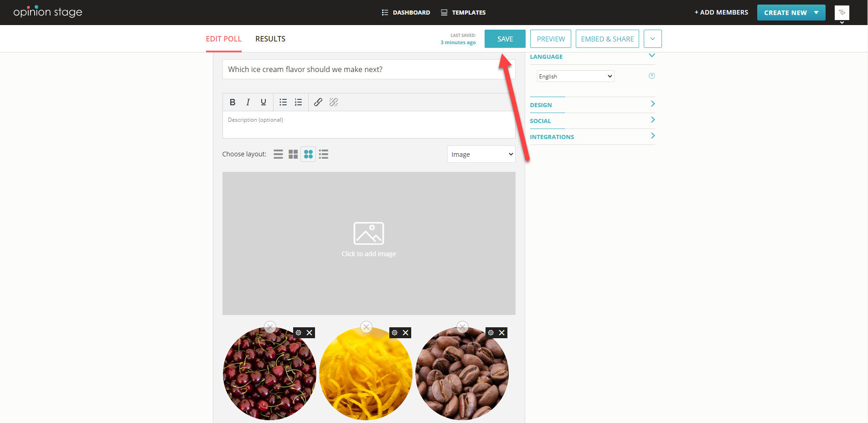This screenshot has width=868, height=423.
Task: Save the poll
Action: pyautogui.click(x=505, y=39)
